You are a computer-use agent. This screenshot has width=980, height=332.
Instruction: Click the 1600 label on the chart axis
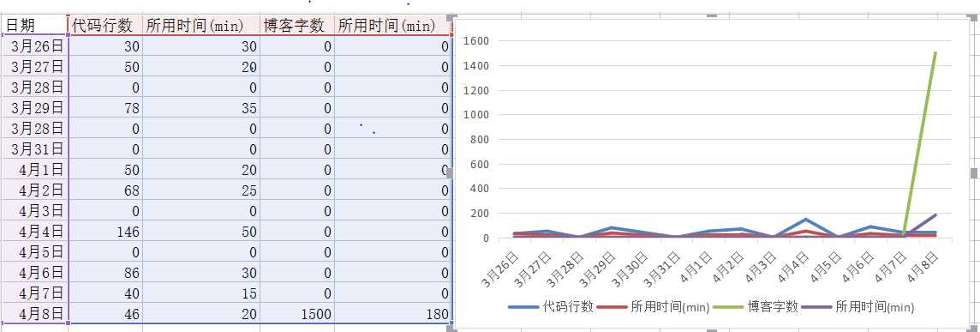(476, 41)
